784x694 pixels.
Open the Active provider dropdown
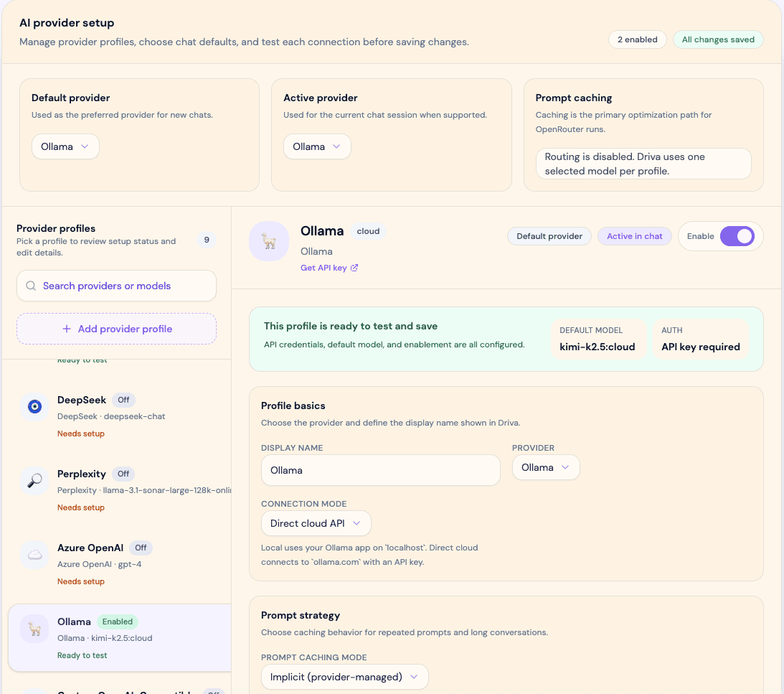pyautogui.click(x=317, y=146)
